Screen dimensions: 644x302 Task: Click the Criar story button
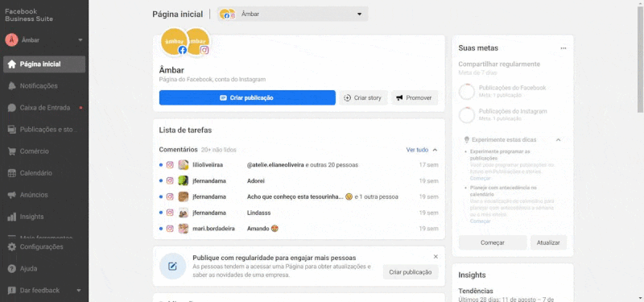(x=363, y=97)
